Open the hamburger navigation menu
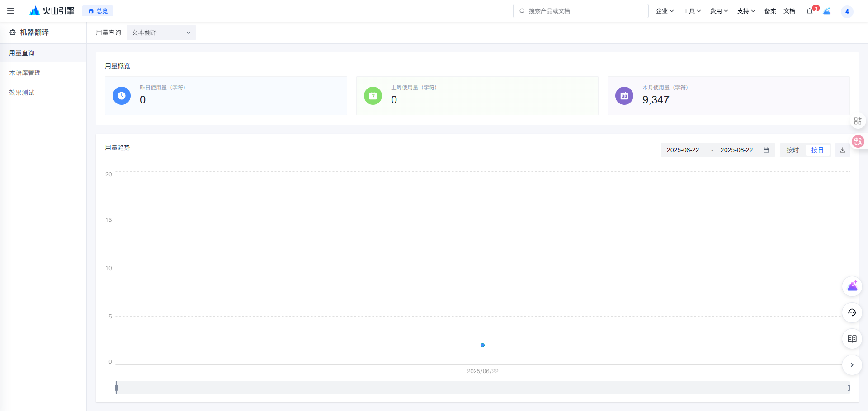The width and height of the screenshot is (868, 411). (11, 11)
